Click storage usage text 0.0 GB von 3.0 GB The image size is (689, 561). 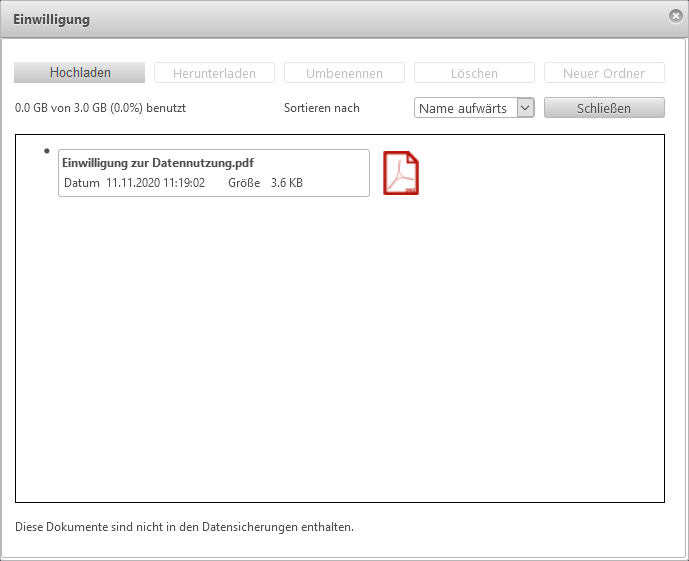point(100,108)
